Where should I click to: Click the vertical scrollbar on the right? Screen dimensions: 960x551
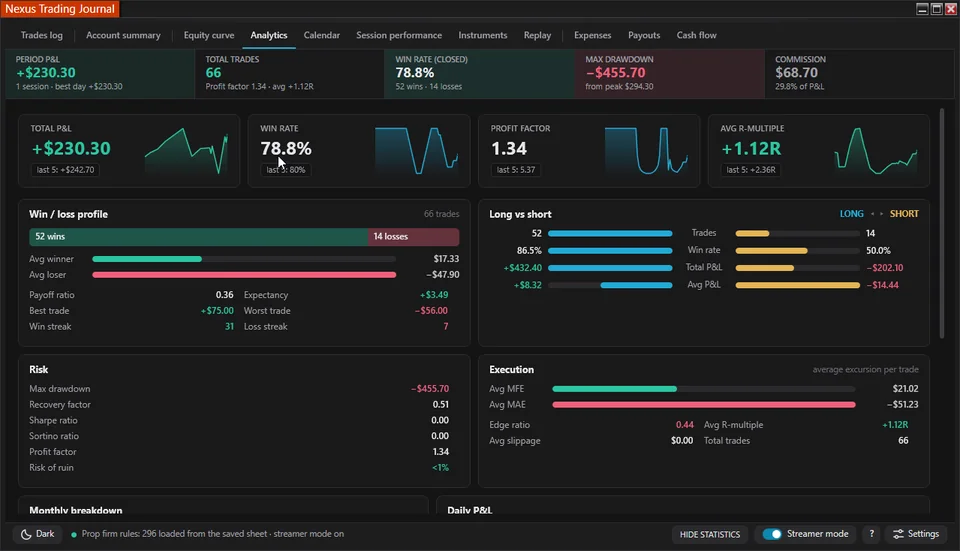pyautogui.click(x=942, y=223)
